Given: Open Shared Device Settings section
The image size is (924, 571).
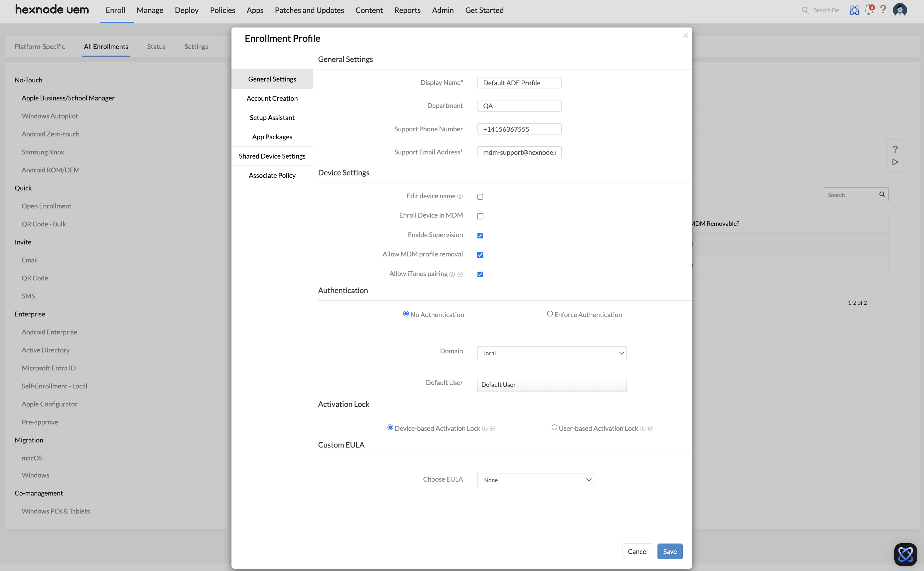Looking at the screenshot, I should point(272,156).
